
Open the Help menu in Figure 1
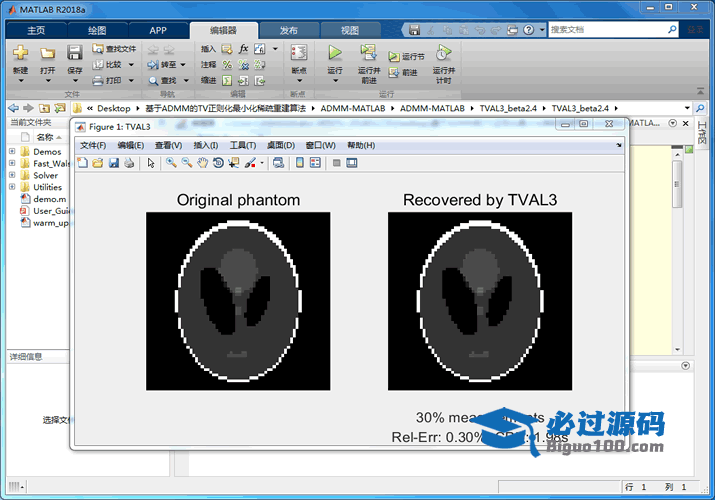361,145
